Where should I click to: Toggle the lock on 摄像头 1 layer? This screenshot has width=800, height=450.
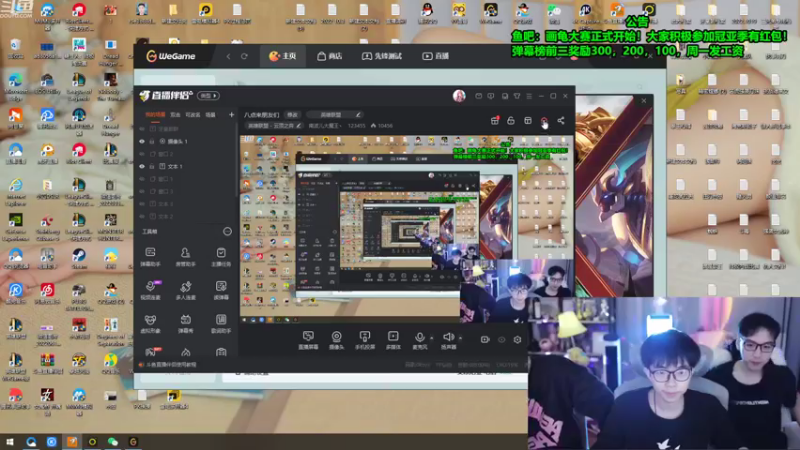152,141
